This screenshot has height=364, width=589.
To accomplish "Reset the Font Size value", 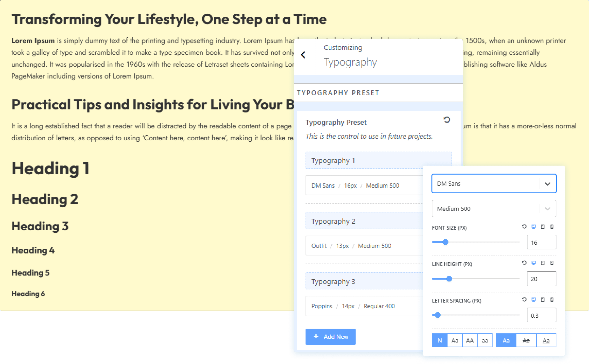I will point(524,226).
